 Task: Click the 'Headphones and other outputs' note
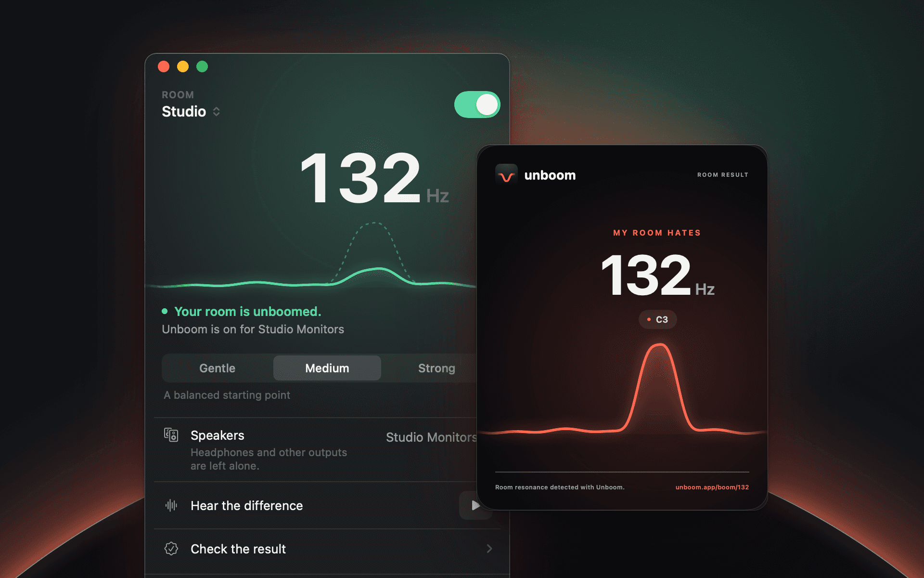click(269, 459)
